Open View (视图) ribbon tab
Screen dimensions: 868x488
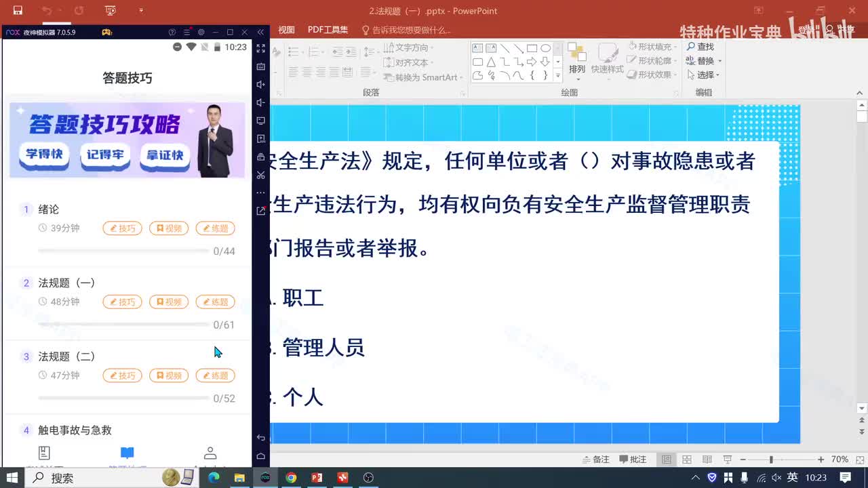coord(287,30)
